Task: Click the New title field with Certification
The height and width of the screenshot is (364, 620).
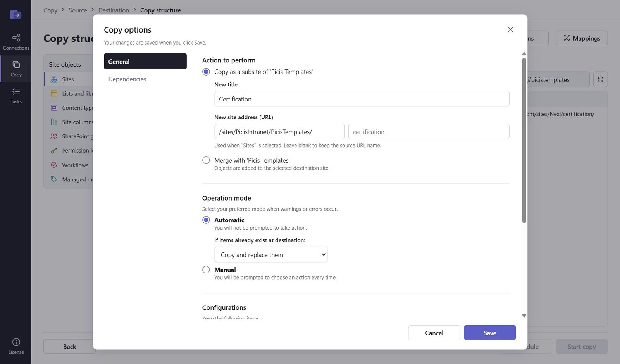Action: 362,99
